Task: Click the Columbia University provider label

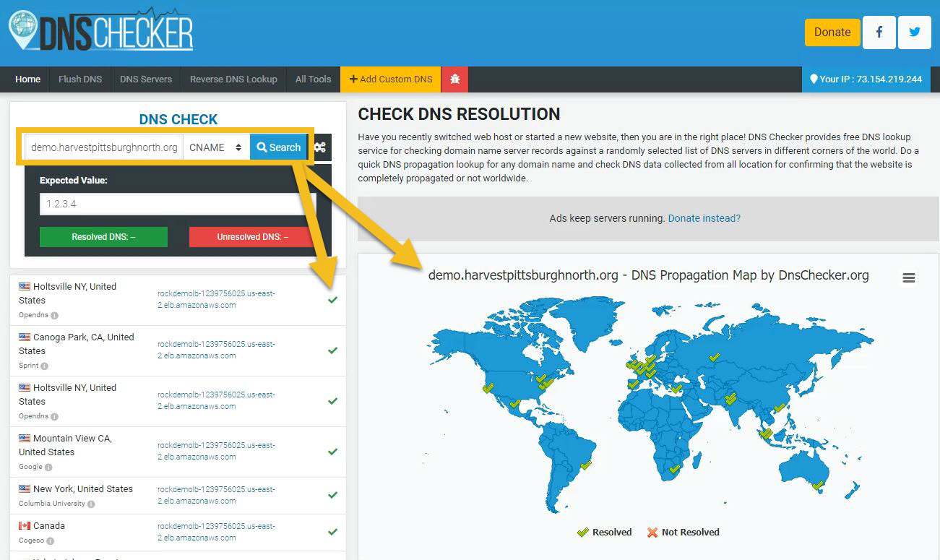Action: (x=52, y=504)
